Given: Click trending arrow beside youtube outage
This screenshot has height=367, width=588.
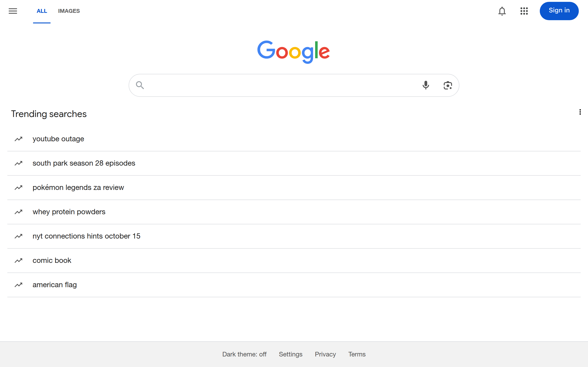Looking at the screenshot, I should (x=18, y=139).
